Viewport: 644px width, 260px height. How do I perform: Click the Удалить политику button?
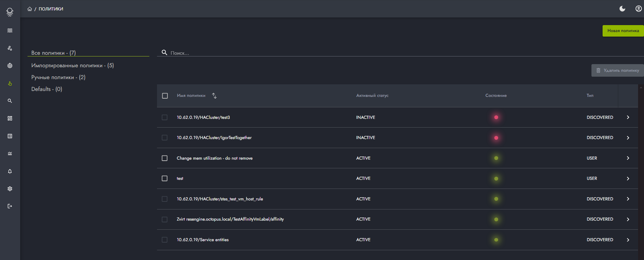618,70
